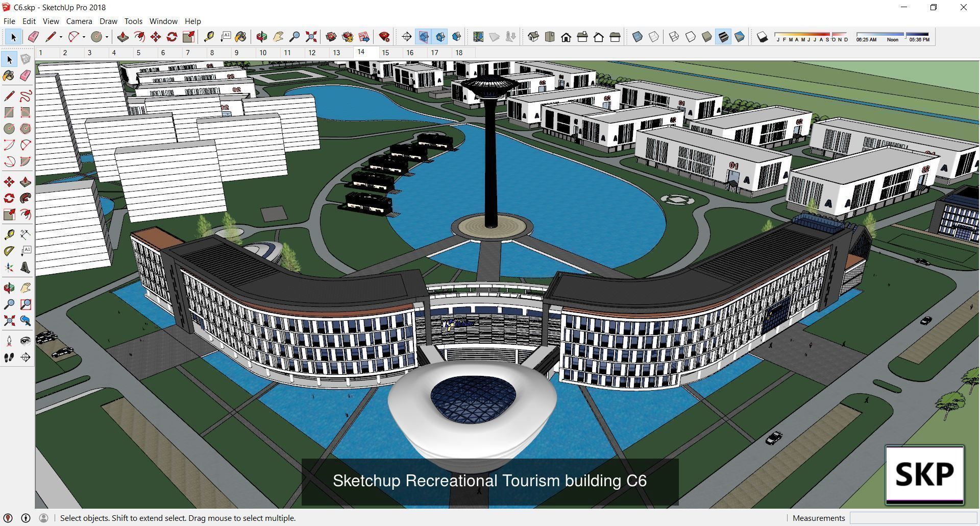Toggle Display Section Cuts
The height and width of the screenshot is (526, 980).
(440, 37)
